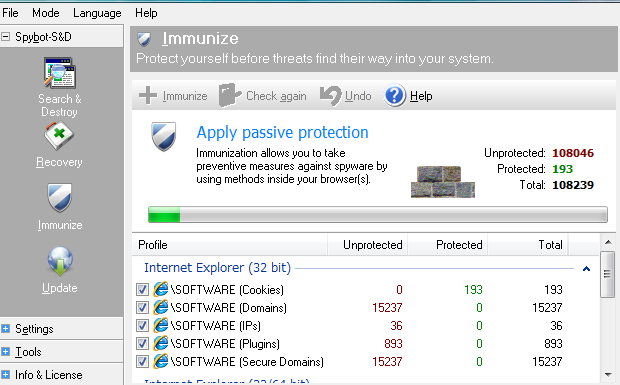Click the Immunize plus toolbar icon
This screenshot has height=385, width=620.
coord(148,96)
